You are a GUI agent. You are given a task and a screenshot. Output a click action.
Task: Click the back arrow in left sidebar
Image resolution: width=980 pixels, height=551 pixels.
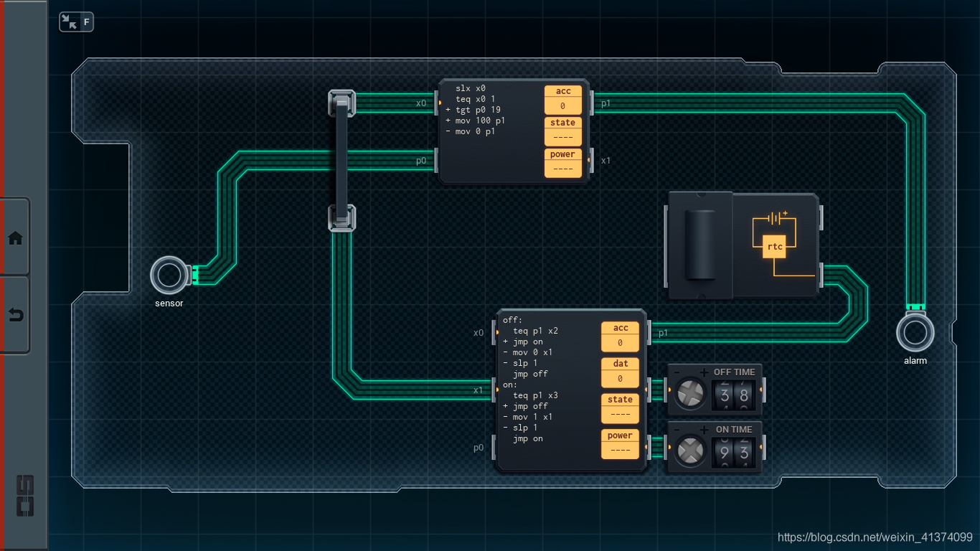click(x=15, y=315)
